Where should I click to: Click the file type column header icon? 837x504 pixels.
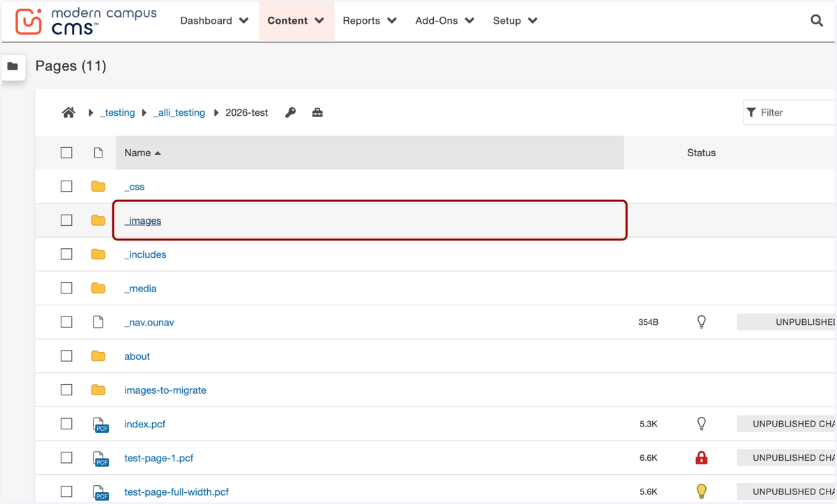98,153
